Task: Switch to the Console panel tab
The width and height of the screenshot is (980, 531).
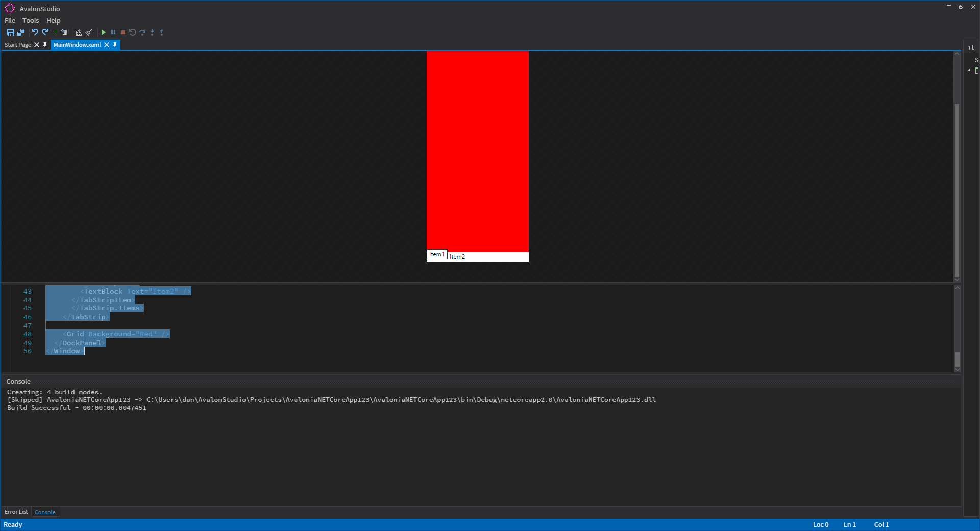Action: (x=45, y=512)
